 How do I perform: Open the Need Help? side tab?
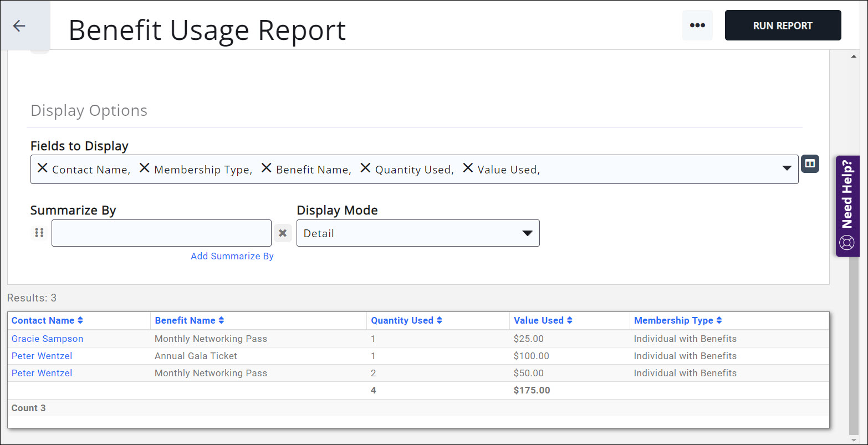point(847,206)
